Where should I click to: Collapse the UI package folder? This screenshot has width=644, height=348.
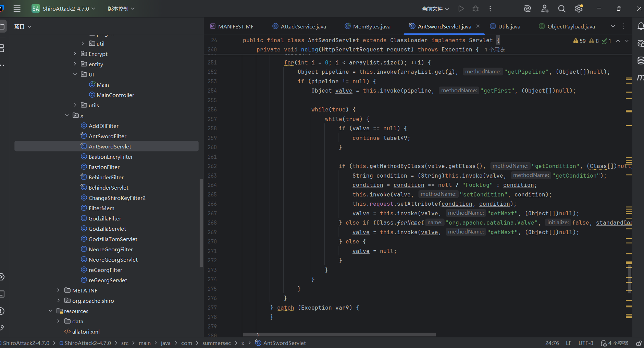tap(75, 74)
